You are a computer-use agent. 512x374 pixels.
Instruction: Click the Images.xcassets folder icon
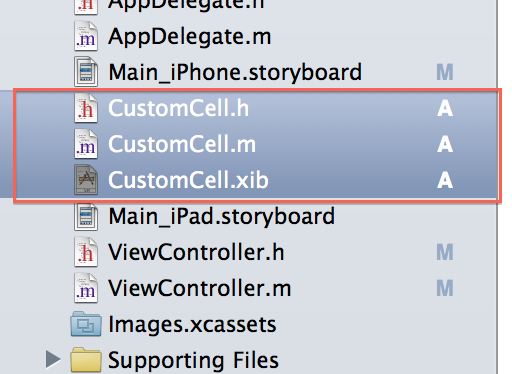click(86, 324)
